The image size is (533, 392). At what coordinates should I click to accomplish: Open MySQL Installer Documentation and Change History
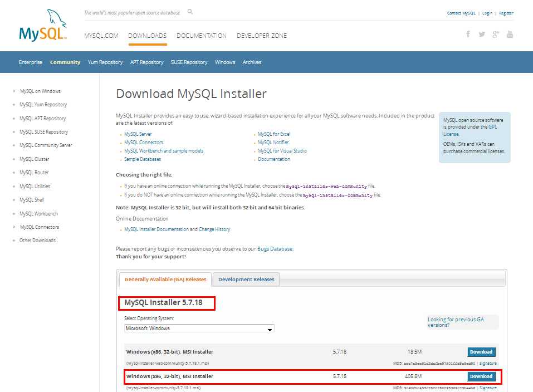pyautogui.click(x=177, y=229)
